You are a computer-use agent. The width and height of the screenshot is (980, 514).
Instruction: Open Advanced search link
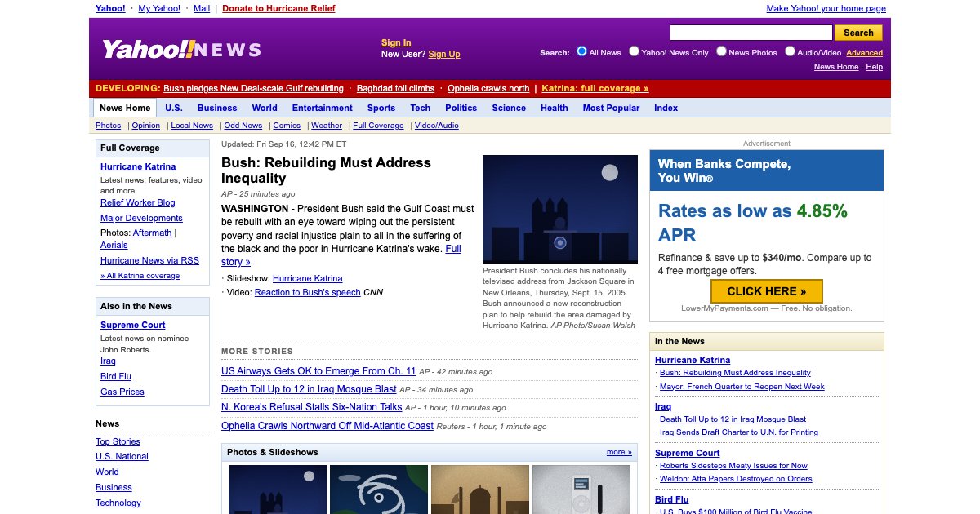pos(864,53)
